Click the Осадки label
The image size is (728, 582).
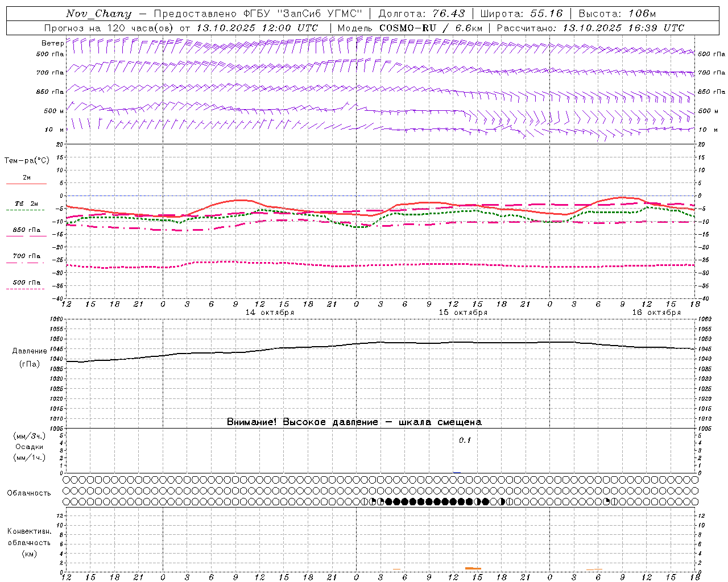pos(30,447)
